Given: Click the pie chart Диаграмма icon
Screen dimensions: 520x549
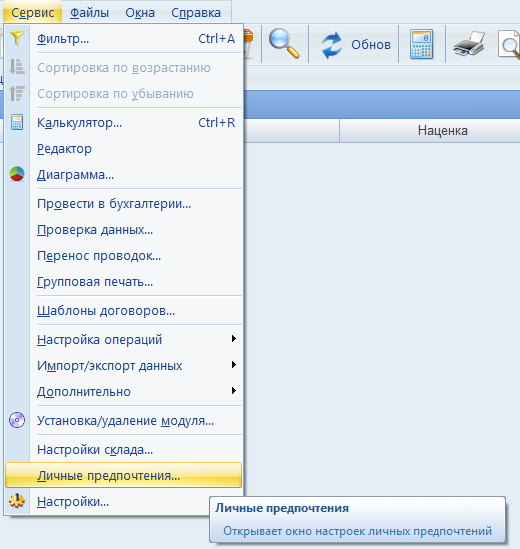Looking at the screenshot, I should click(x=17, y=174).
